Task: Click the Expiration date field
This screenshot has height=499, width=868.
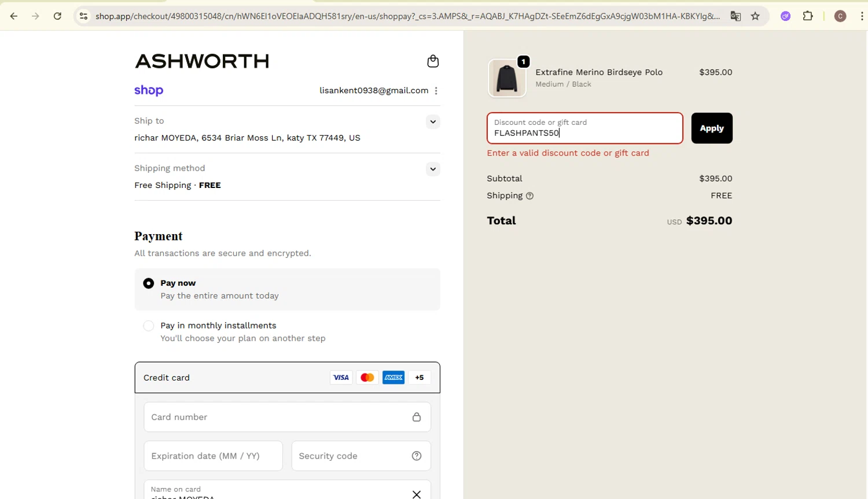Action: (213, 456)
